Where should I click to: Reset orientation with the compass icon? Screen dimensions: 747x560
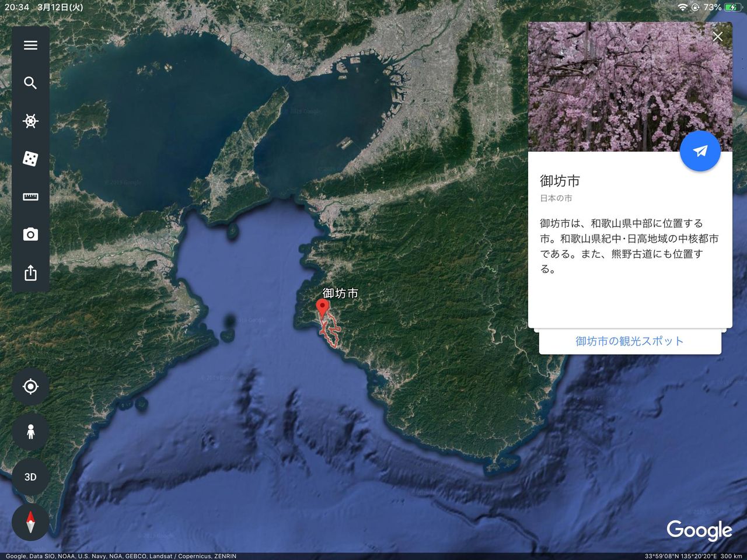pos(30,521)
